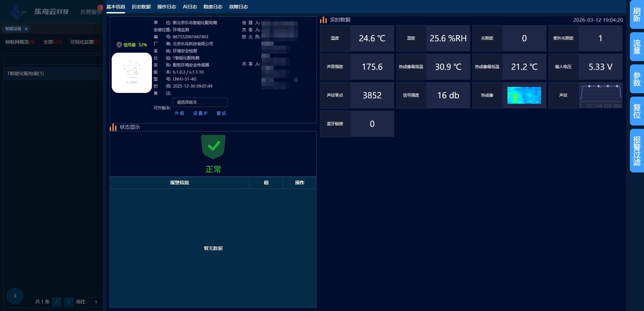Click the device image placeholder
The width and height of the screenshot is (644, 311).
pyautogui.click(x=132, y=73)
